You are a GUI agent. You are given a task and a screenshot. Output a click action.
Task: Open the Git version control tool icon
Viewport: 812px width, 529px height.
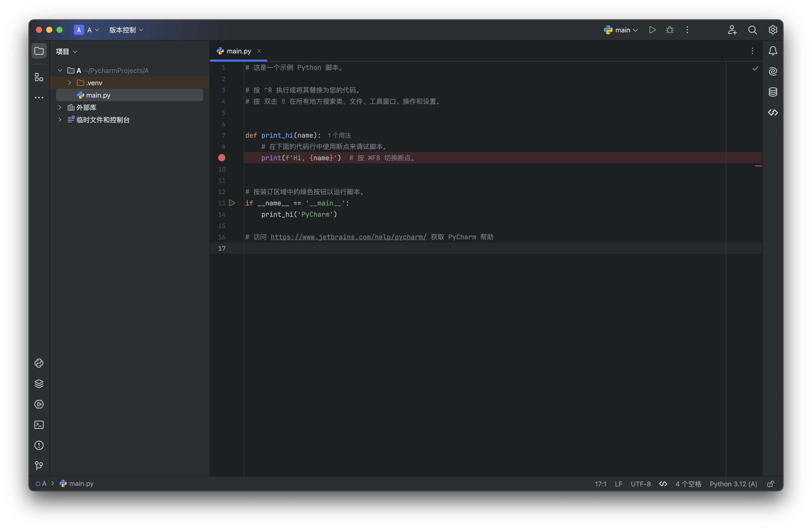click(x=39, y=466)
